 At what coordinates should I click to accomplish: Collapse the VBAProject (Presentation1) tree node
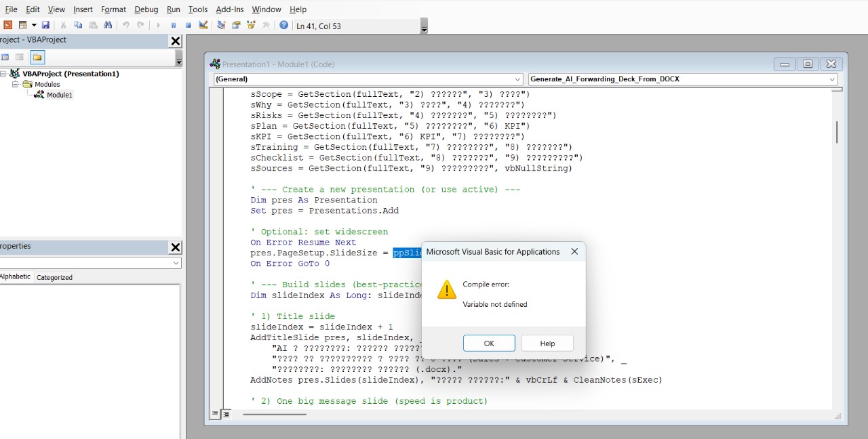click(4, 74)
